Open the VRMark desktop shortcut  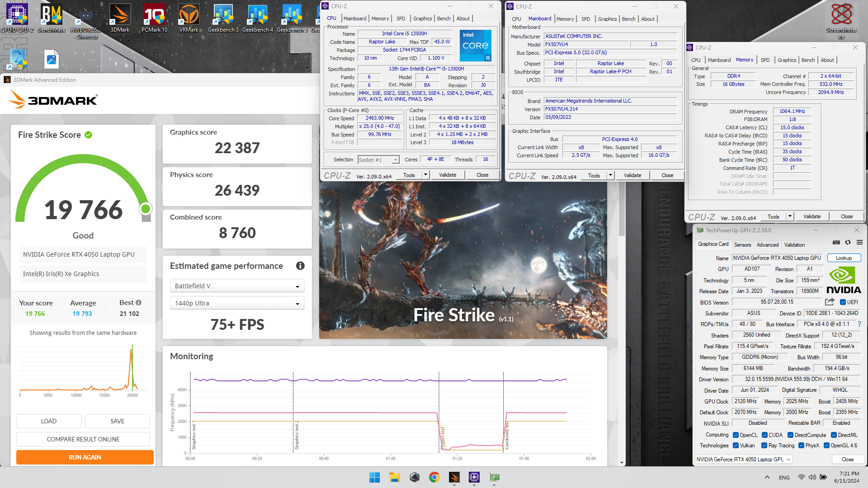189,18
